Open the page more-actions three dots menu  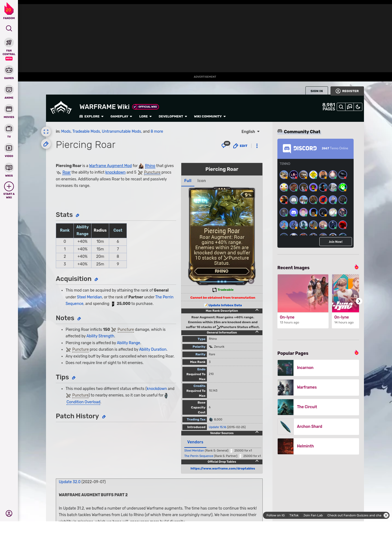[x=257, y=146]
